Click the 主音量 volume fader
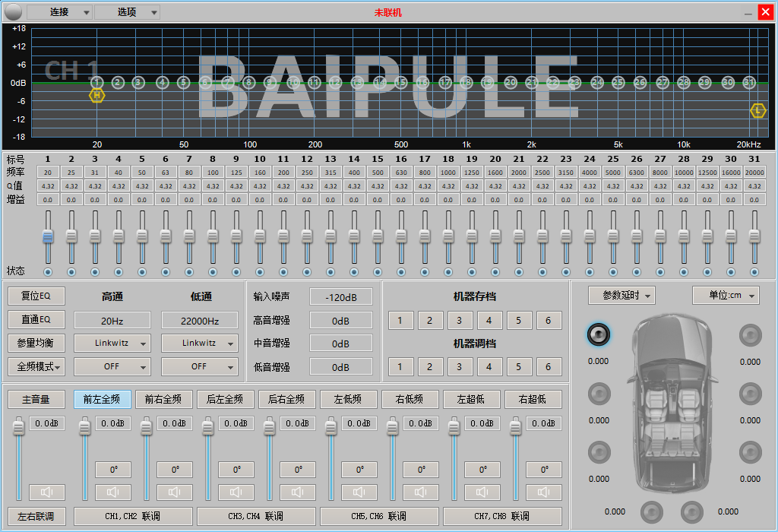The height and width of the screenshot is (532, 778). click(19, 459)
